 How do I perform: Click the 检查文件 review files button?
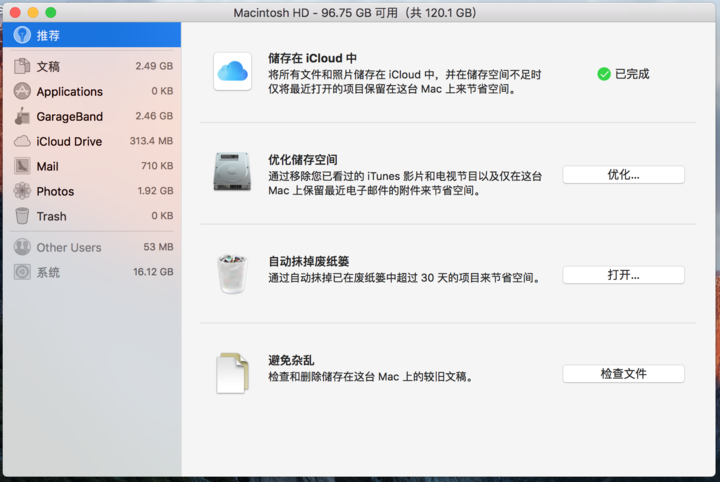coord(623,374)
